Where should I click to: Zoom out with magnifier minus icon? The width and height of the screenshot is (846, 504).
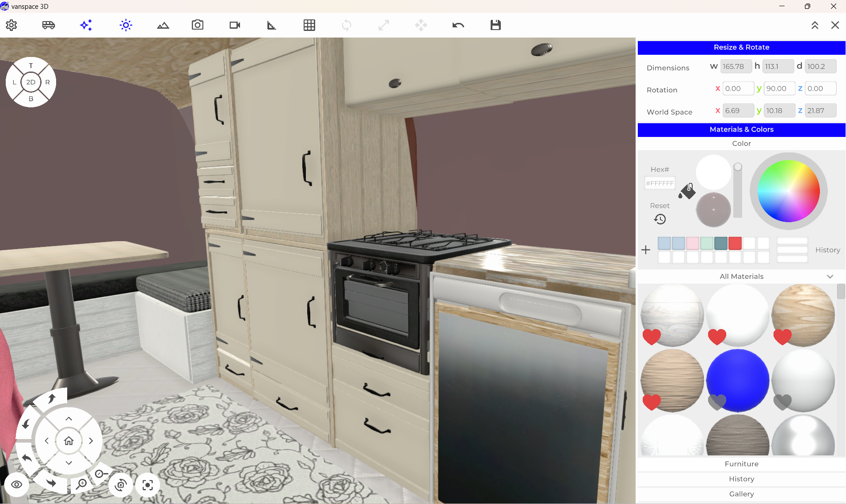point(101,474)
